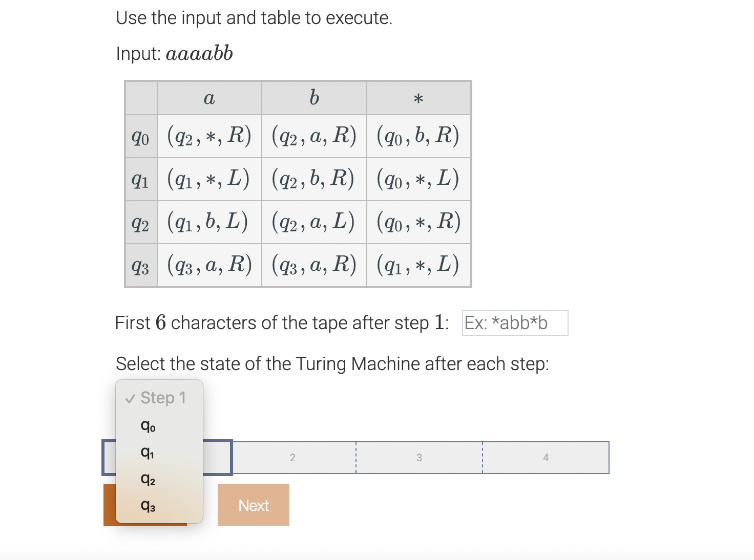Screen dimensions: 754x560
Task: Click the column header a
Action: tap(209, 98)
